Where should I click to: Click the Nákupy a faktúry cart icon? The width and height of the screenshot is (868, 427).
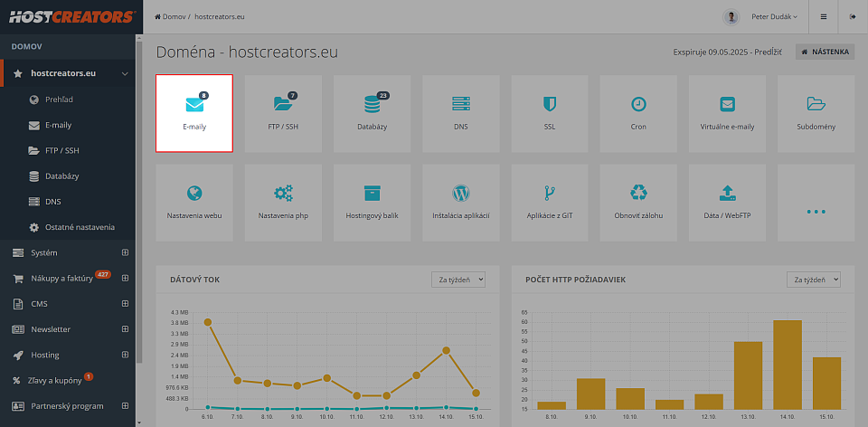click(x=18, y=279)
